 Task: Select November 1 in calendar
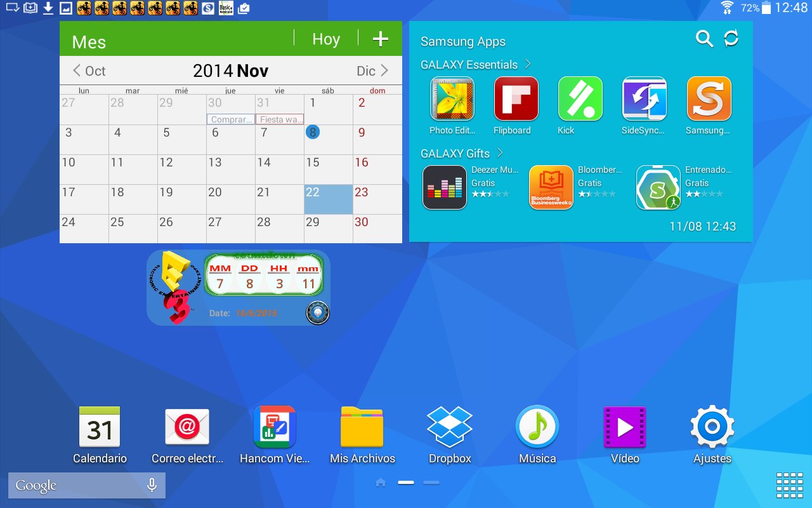pyautogui.click(x=329, y=110)
